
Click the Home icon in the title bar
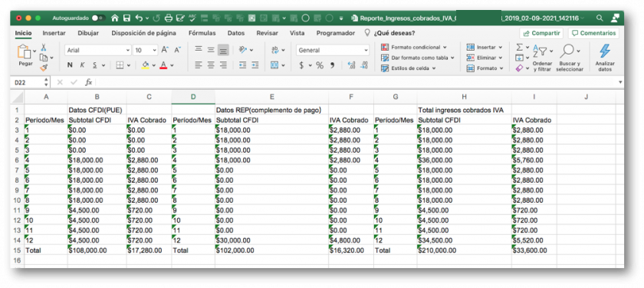click(x=115, y=18)
